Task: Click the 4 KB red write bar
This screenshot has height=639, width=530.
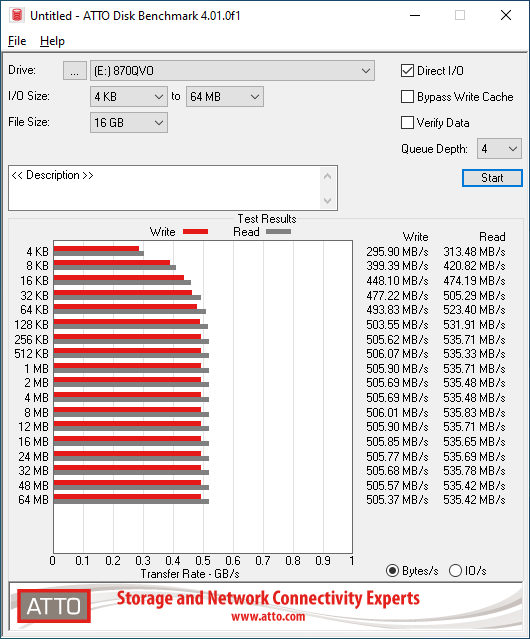Action: pos(96,249)
